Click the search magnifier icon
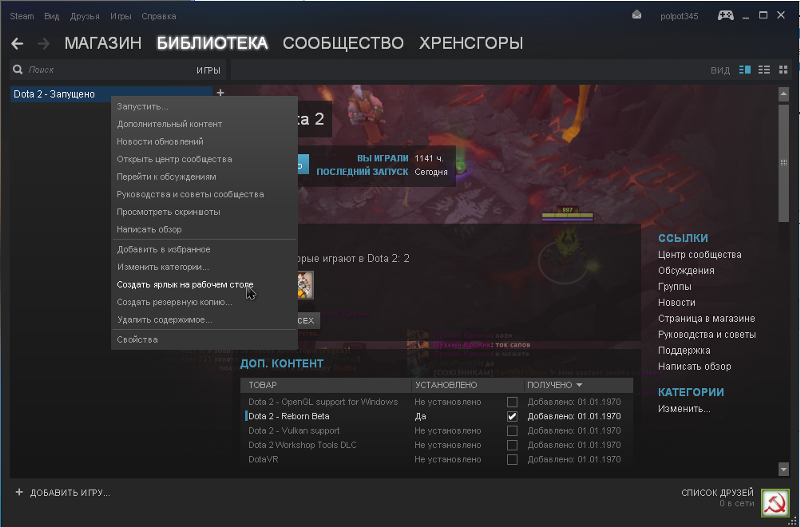The width and height of the screenshot is (800, 527). pos(18,69)
